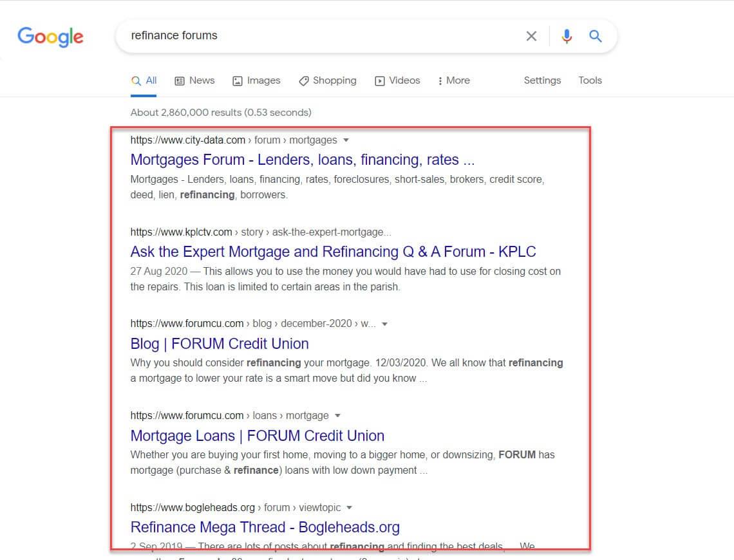
Task: Switch to the Images tab
Action: click(x=256, y=80)
